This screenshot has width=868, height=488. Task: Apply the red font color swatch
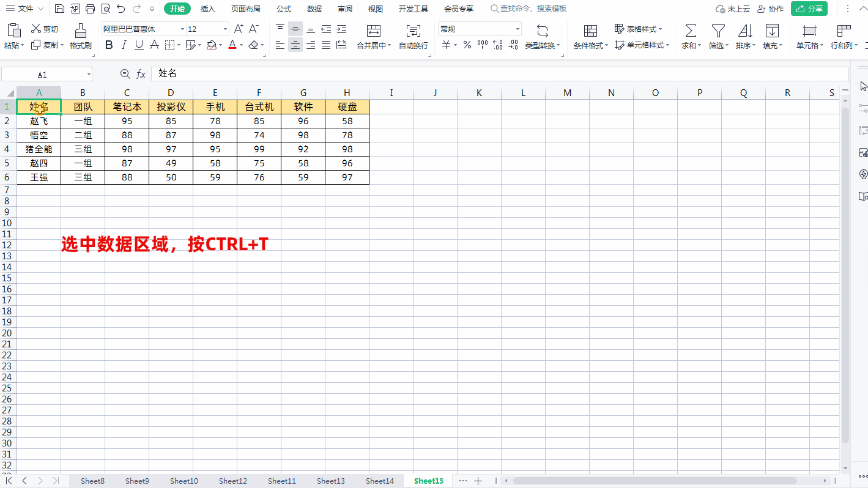pyautogui.click(x=232, y=45)
